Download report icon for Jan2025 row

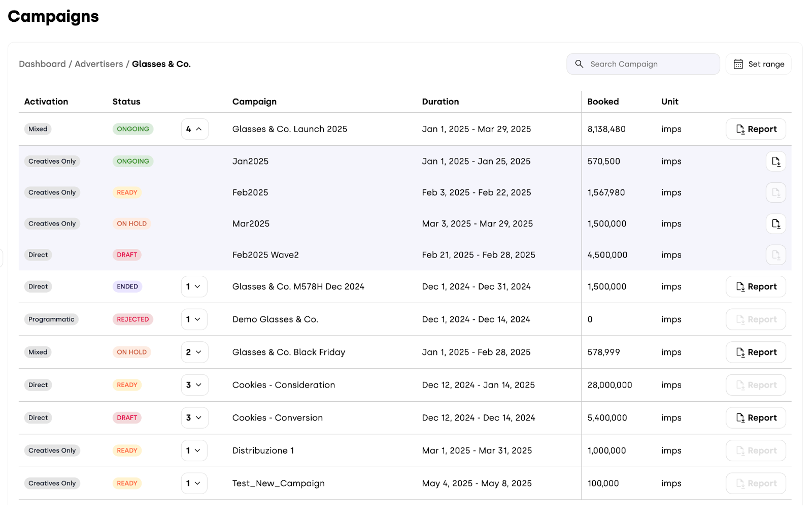coord(775,162)
